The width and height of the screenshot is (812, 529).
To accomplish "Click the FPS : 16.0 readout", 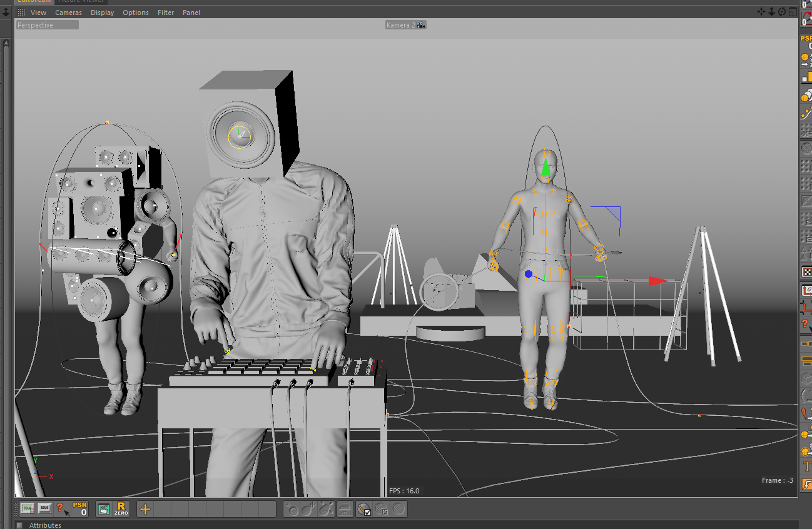I will tap(404, 491).
